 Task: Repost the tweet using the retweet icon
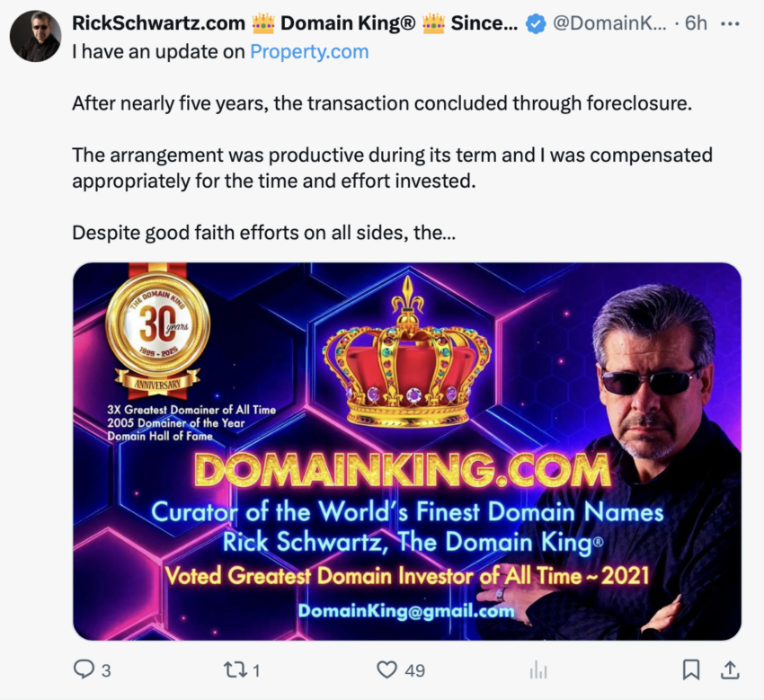click(x=234, y=669)
